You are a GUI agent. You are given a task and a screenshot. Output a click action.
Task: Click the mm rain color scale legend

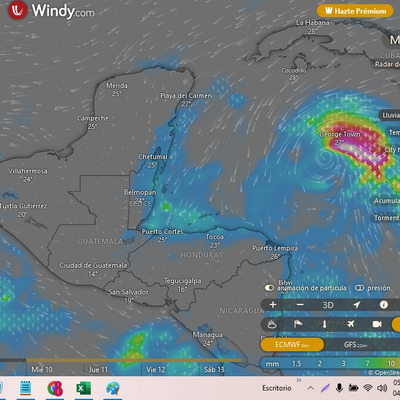tap(330, 363)
